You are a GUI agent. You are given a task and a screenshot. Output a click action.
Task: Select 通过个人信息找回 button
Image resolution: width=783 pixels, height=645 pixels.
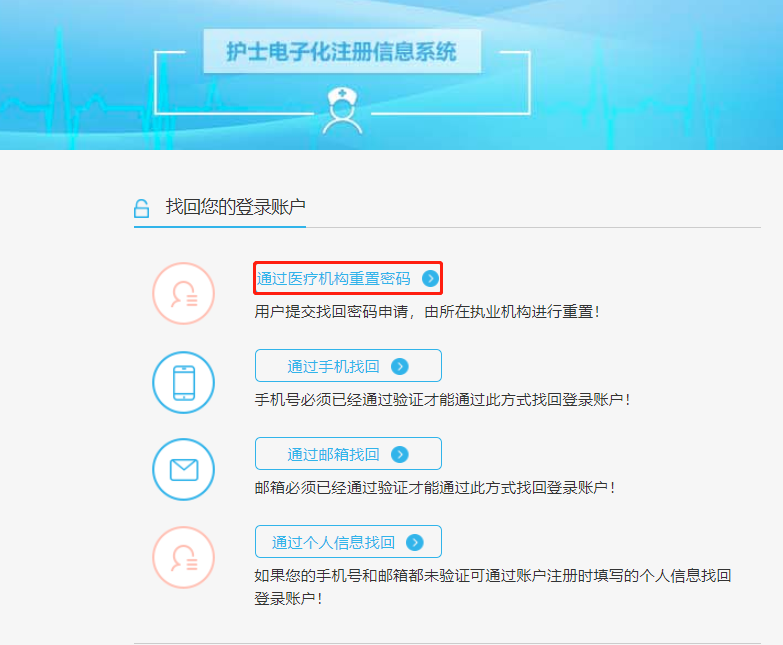tap(348, 542)
